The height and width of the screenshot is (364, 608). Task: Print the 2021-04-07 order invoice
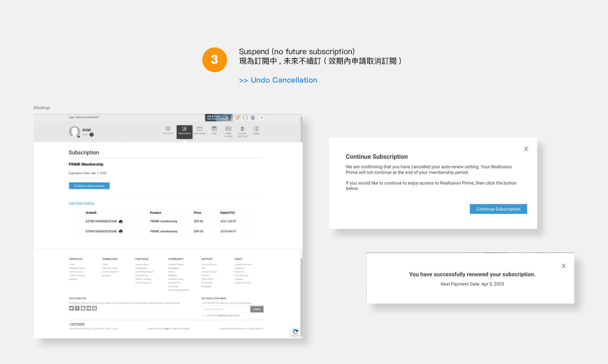click(121, 222)
